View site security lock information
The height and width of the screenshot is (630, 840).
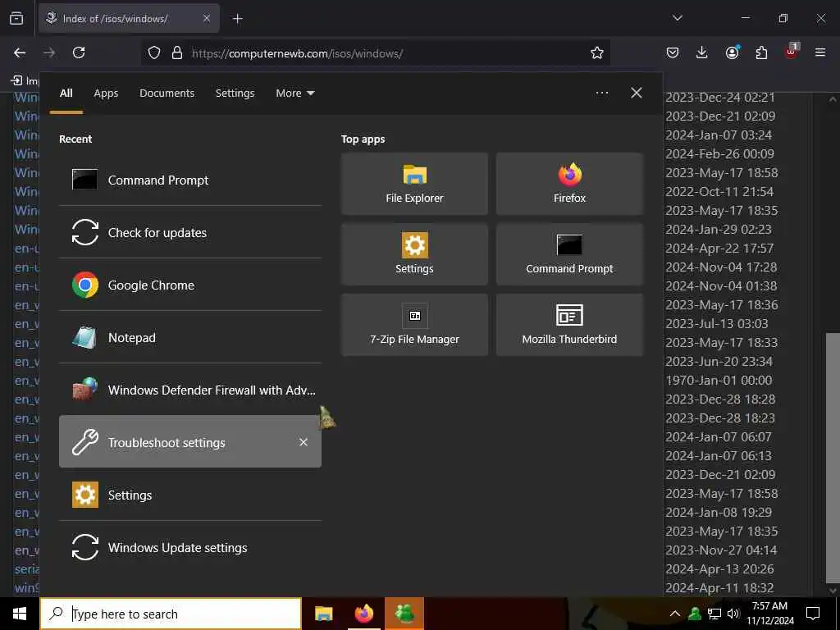tap(177, 52)
